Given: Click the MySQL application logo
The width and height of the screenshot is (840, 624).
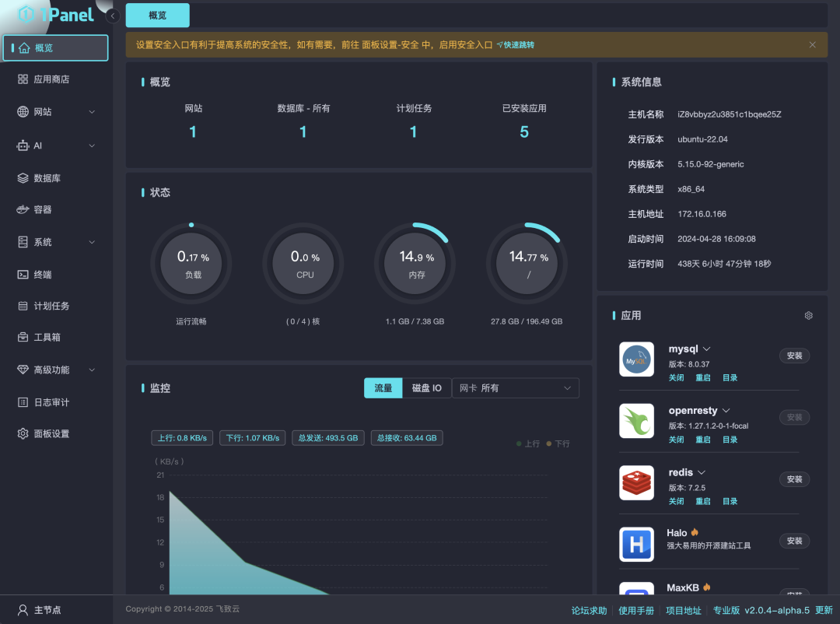Looking at the screenshot, I should (x=636, y=359).
